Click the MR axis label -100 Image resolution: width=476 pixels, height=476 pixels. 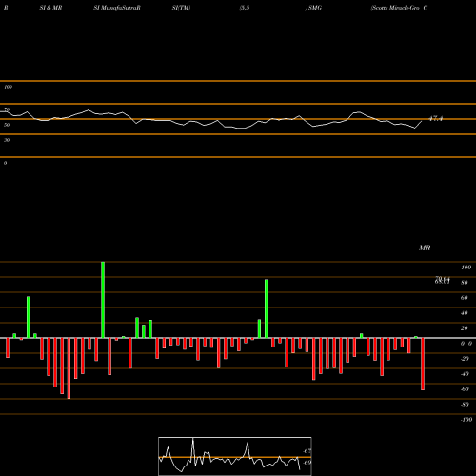coord(466,420)
